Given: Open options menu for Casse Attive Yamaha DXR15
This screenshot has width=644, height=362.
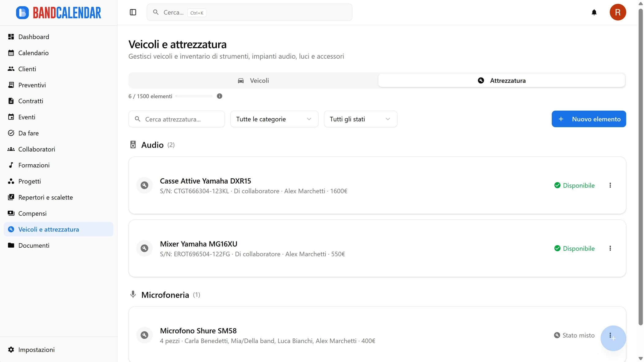Looking at the screenshot, I should coord(610,185).
